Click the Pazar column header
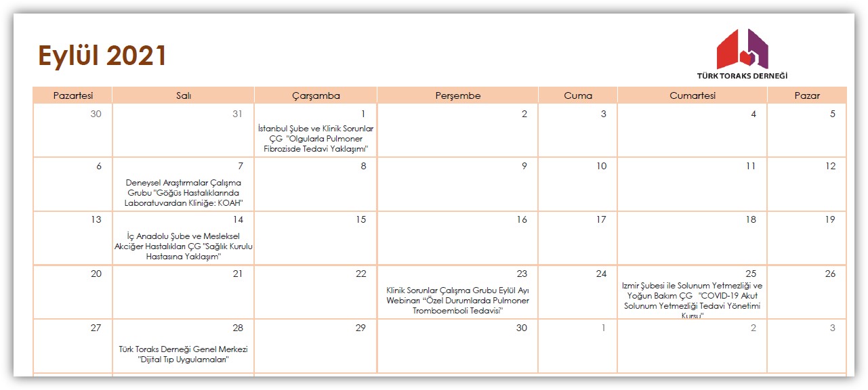 [806, 95]
